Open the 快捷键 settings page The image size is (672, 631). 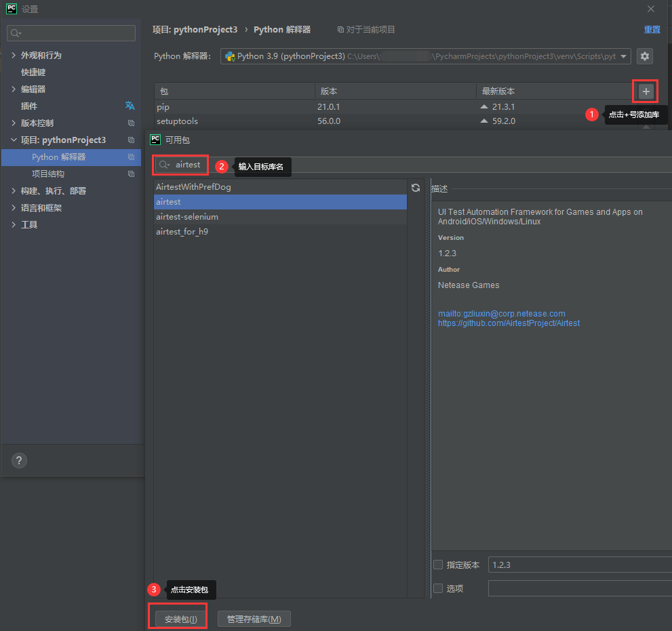coord(33,72)
